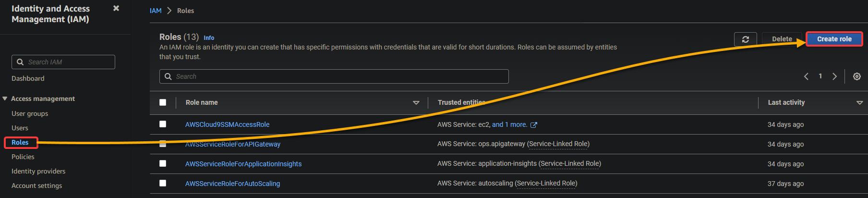Check the AWSServiceRoleForApplicationInsights row checkbox
The width and height of the screenshot is (868, 198).
pos(163,163)
